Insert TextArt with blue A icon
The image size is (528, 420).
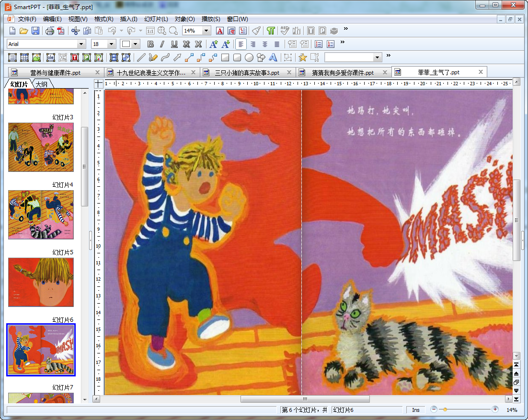point(273,57)
